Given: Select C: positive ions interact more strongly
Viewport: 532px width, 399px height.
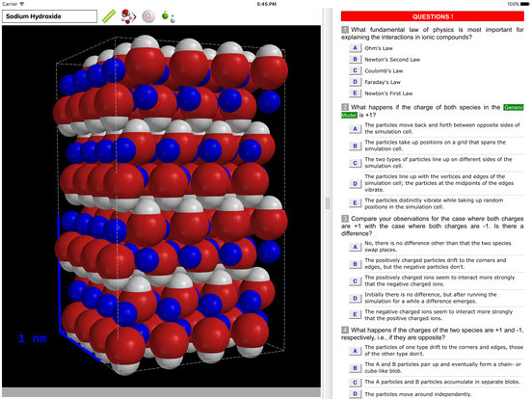Looking at the screenshot, I should (355, 280).
